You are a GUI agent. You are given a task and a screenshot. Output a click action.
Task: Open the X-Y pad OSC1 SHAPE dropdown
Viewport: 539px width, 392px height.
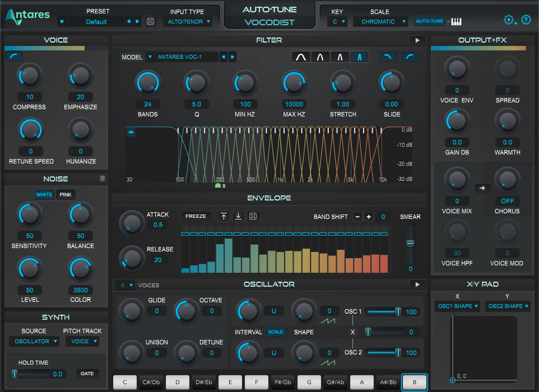pos(457,306)
